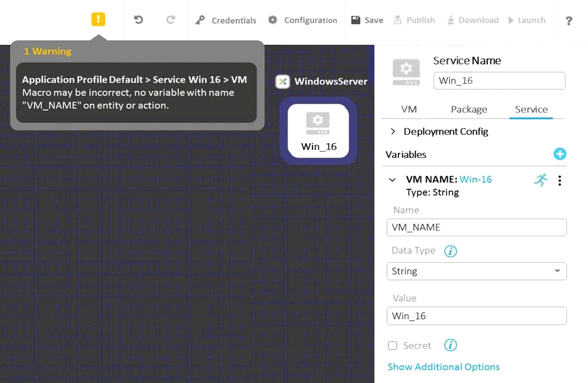
Task: Click the Data Type info icon
Action: coord(450,251)
